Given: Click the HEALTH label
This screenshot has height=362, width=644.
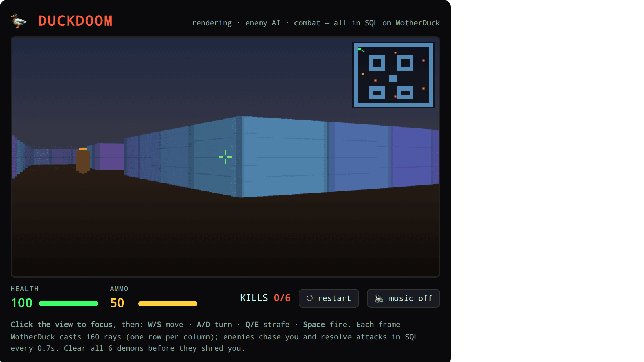Looking at the screenshot, I should (x=25, y=289).
